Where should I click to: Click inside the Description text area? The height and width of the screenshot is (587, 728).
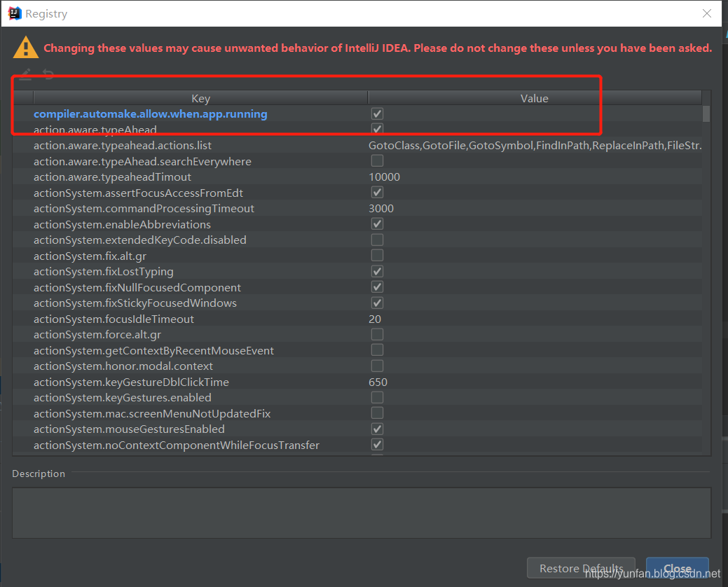(362, 513)
